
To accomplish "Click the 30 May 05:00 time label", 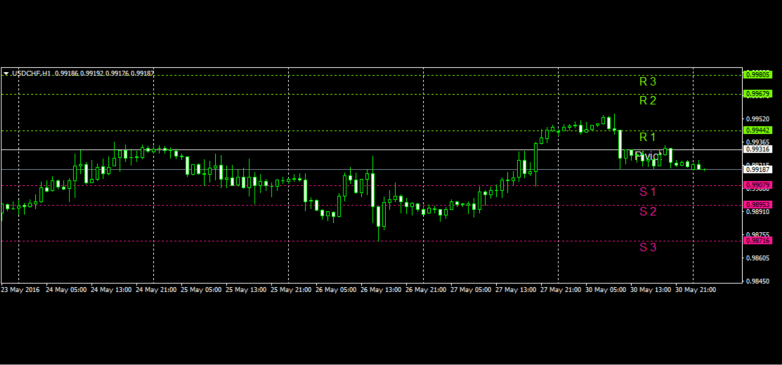I will tap(605, 289).
